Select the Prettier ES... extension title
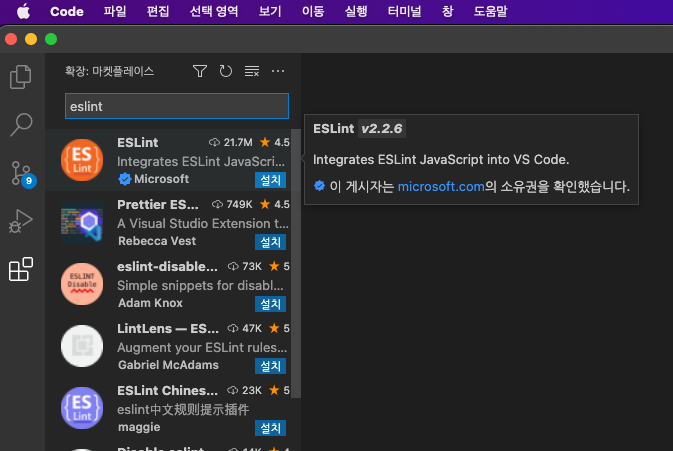Screen dimensions: 673x451 click(158, 205)
